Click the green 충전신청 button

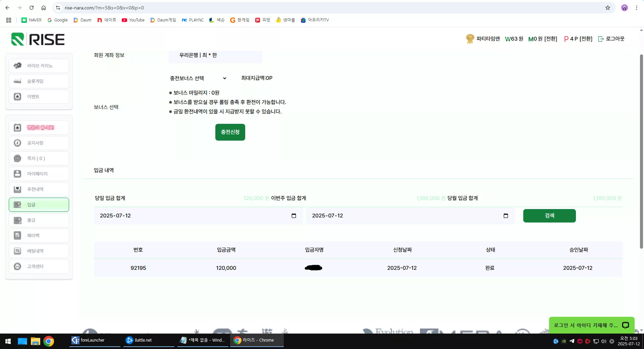(x=230, y=132)
